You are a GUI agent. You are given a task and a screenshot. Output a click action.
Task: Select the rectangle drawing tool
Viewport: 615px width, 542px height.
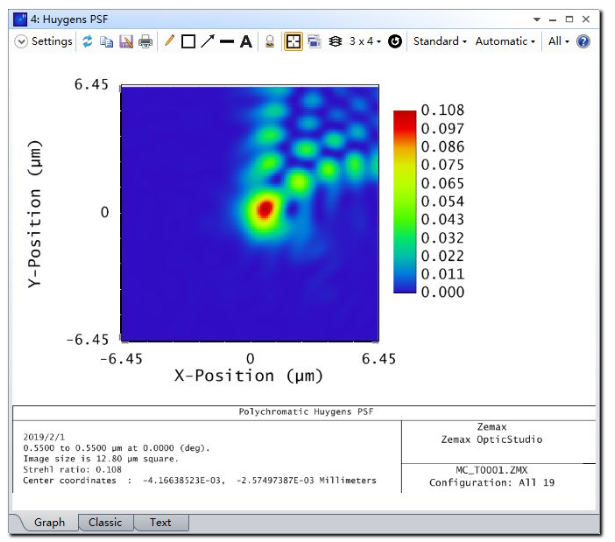(188, 42)
